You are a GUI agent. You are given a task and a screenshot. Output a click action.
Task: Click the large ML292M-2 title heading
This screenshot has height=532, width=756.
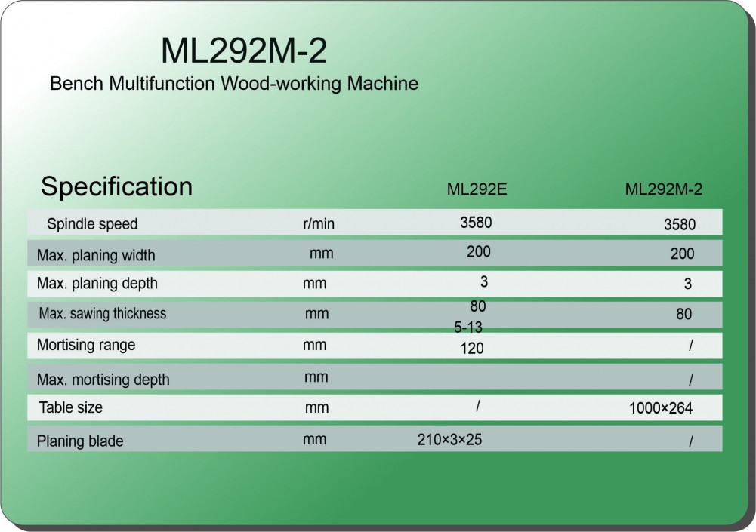click(x=244, y=51)
